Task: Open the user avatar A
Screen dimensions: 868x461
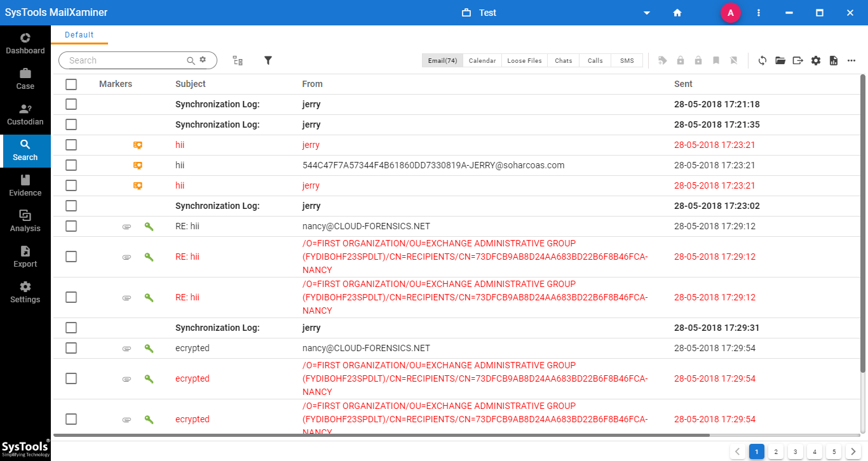Action: [x=731, y=13]
